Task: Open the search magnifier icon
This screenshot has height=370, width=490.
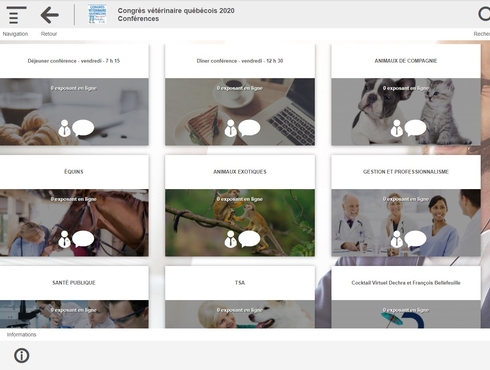Action: pos(484,14)
